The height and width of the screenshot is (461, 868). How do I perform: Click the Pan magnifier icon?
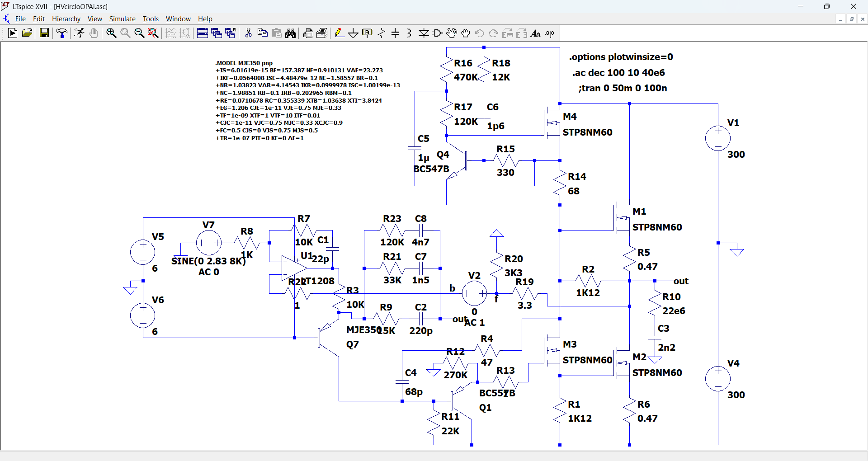pyautogui.click(x=125, y=33)
